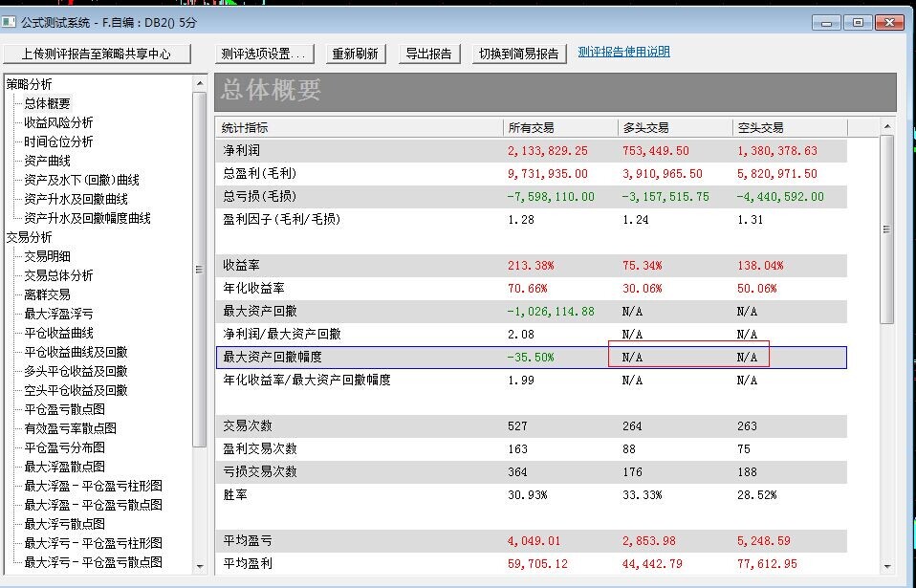Close the 公式测试系统 window

(x=890, y=23)
